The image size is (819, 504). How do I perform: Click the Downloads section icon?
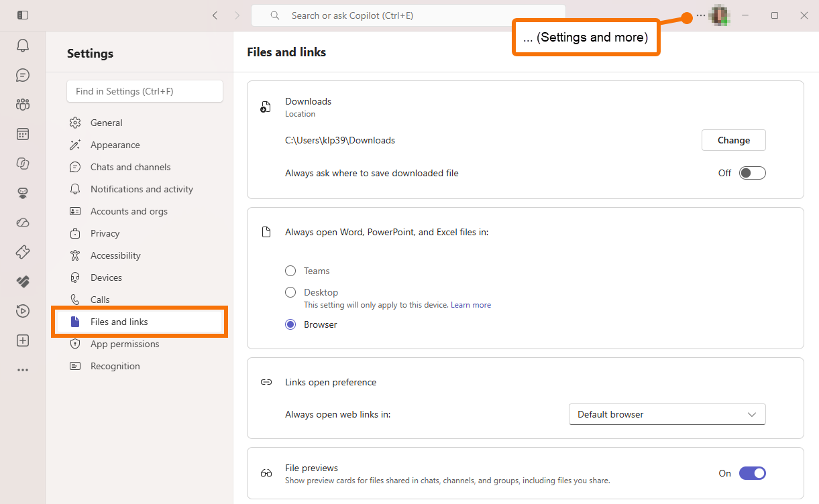coord(266,107)
